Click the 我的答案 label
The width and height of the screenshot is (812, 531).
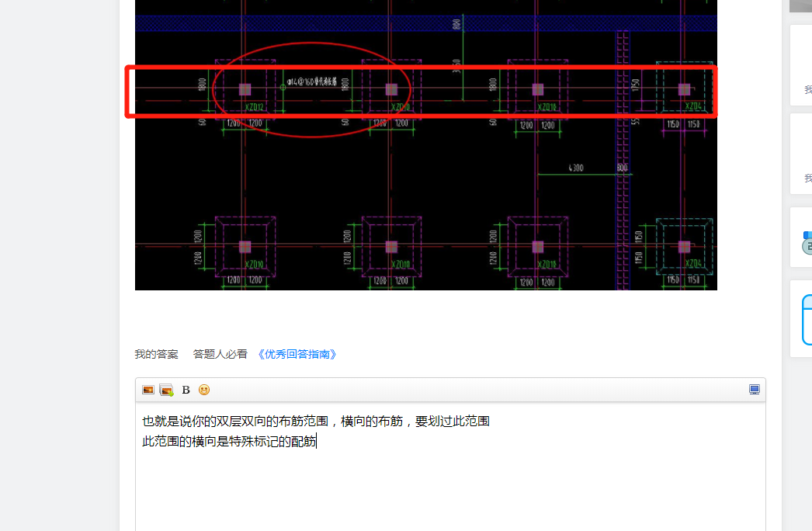(156, 354)
